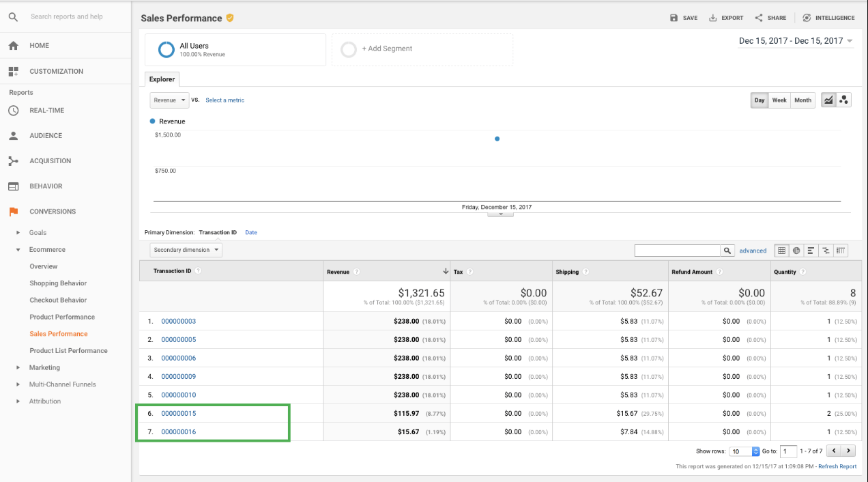
Task: Expand the Goals section
Action: [18, 233]
